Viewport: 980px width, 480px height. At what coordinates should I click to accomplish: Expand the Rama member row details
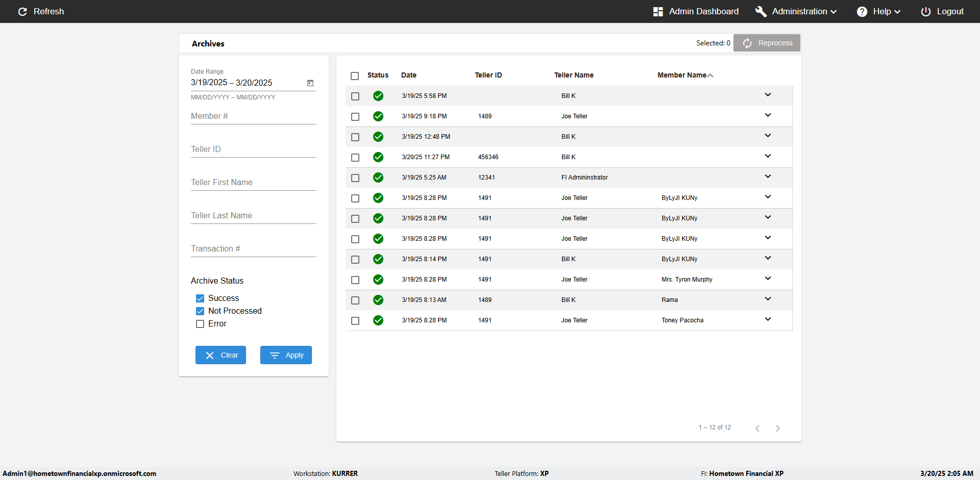tap(768, 299)
